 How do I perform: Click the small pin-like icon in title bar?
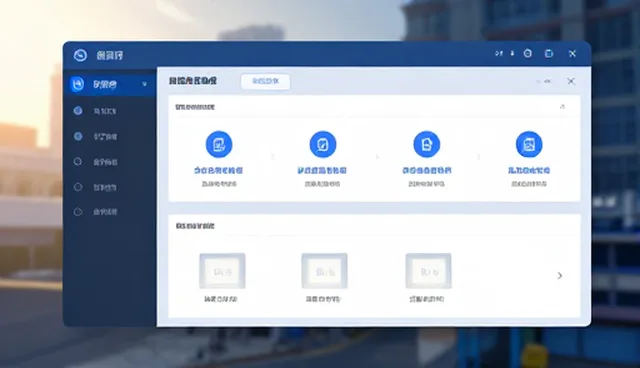pos(512,53)
